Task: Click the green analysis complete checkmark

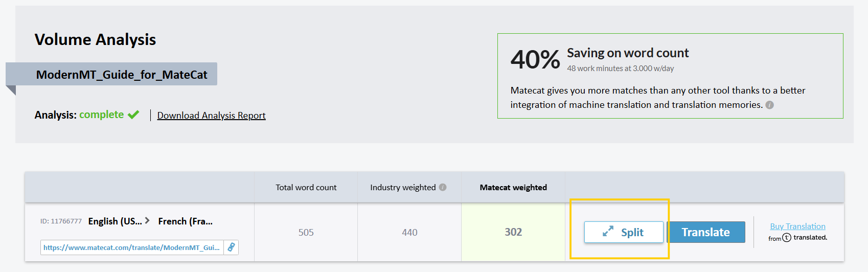Action: pyautogui.click(x=133, y=115)
